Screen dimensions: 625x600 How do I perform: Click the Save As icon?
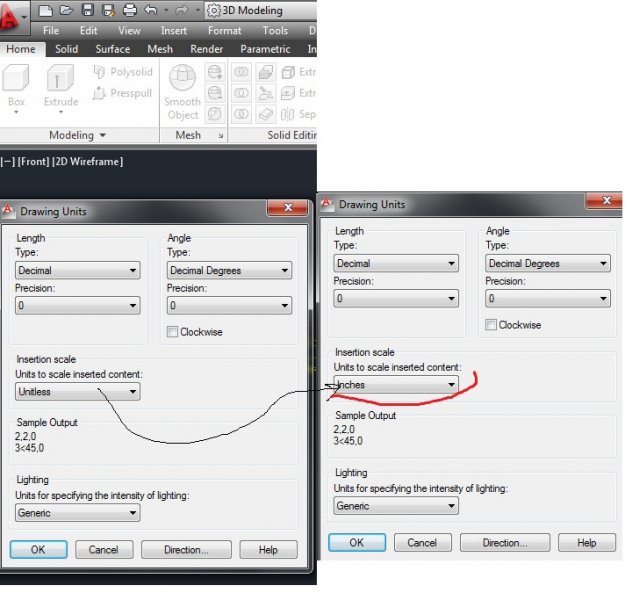[x=108, y=10]
